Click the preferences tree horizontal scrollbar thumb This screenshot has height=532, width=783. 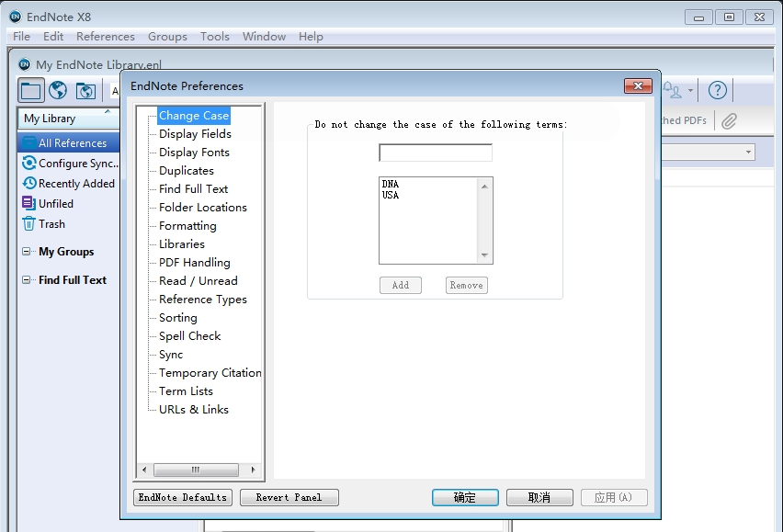pos(196,470)
